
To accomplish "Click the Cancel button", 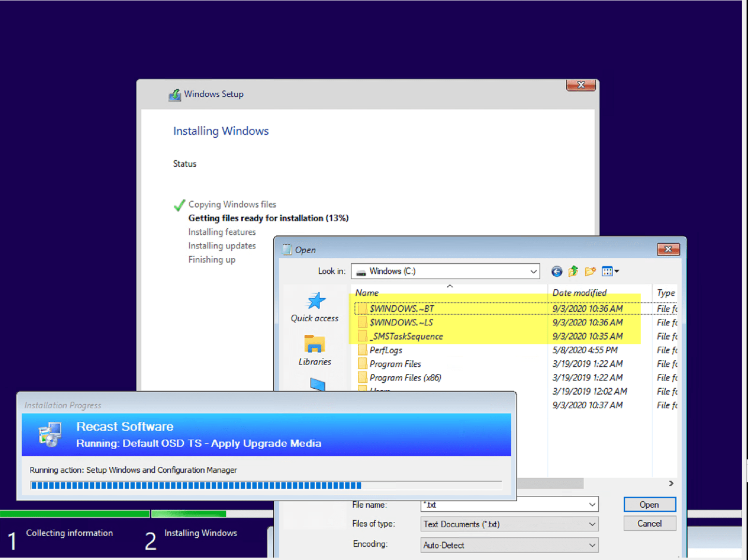I will [649, 523].
